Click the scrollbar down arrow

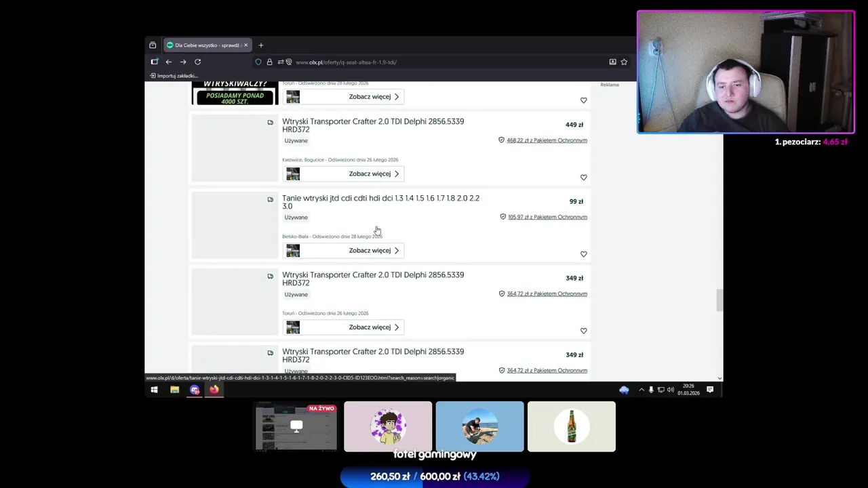719,378
